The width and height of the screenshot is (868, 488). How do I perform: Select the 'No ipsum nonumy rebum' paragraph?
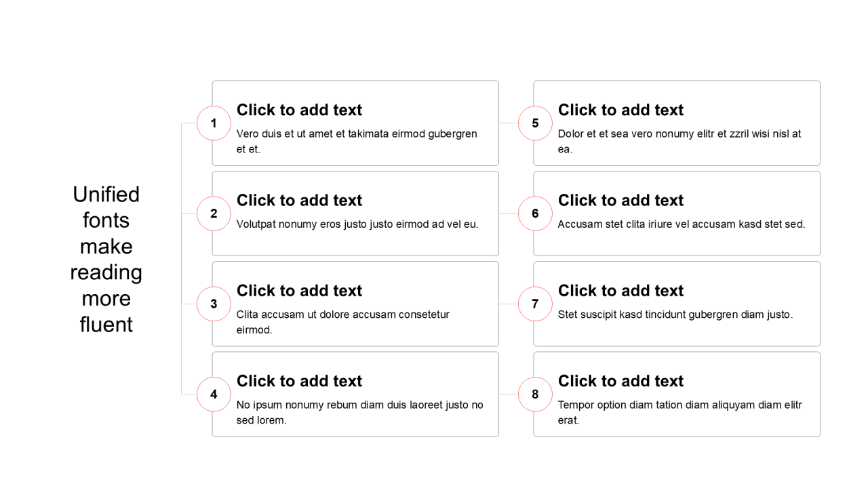[359, 412]
